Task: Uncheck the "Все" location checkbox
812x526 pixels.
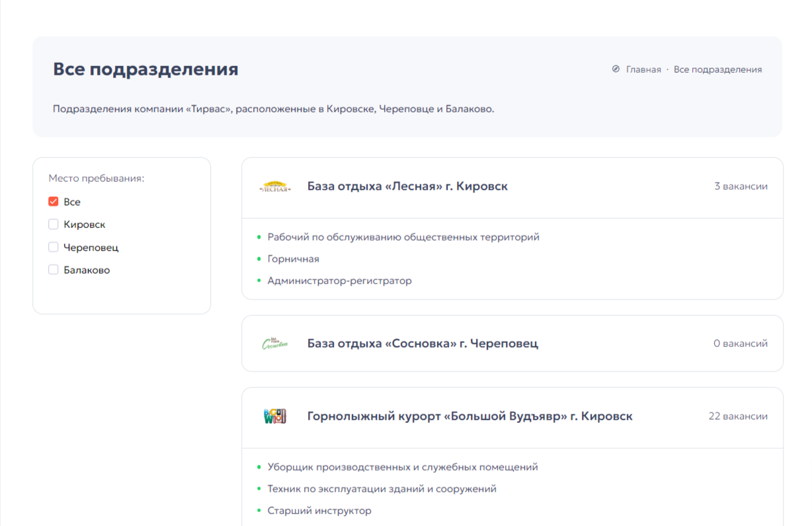Action: click(54, 202)
